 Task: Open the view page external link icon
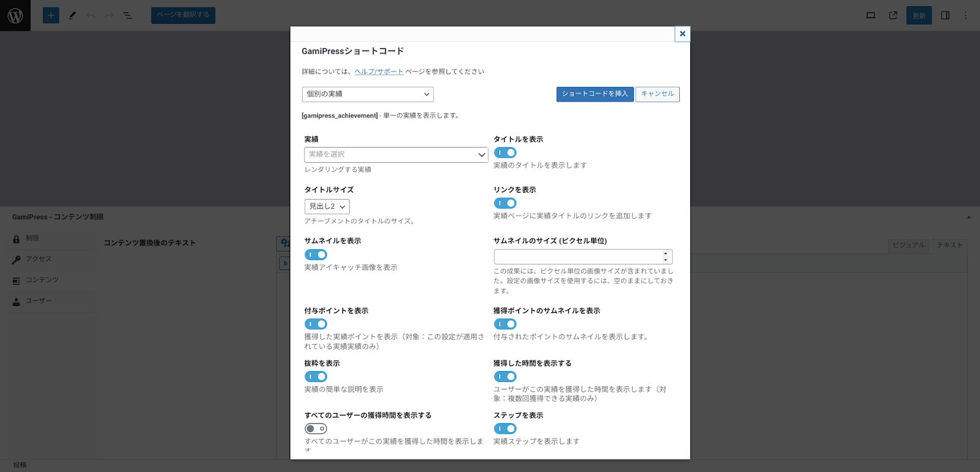[893, 15]
